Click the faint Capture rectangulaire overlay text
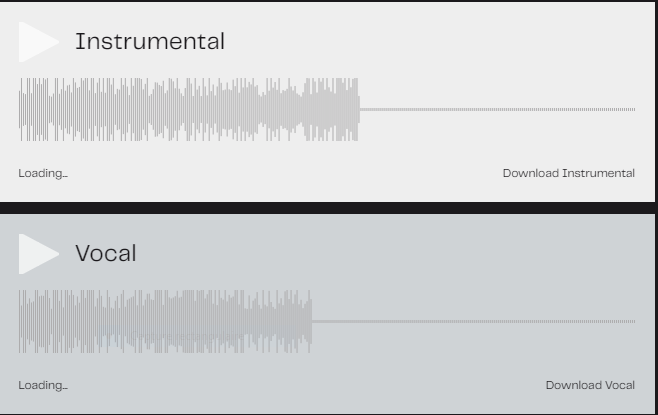This screenshot has height=415, width=658. click(187, 336)
